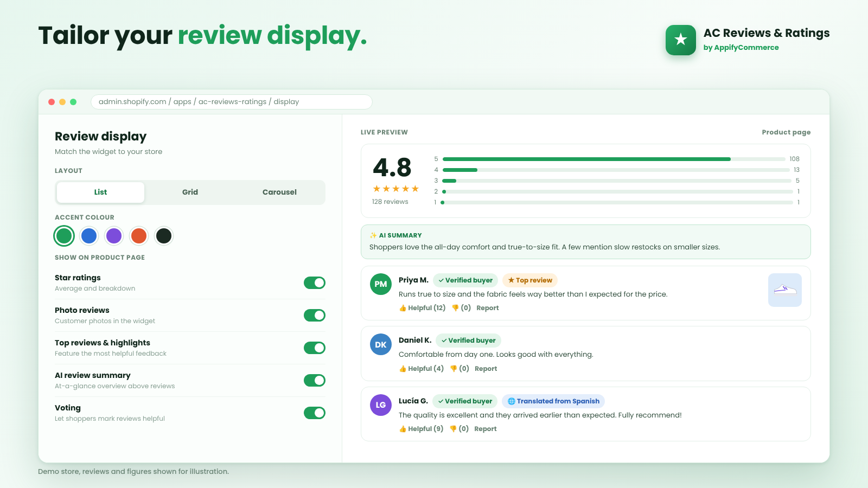Pick the blue accent colour swatch
Viewport: 868px width, 488px height.
[89, 236]
